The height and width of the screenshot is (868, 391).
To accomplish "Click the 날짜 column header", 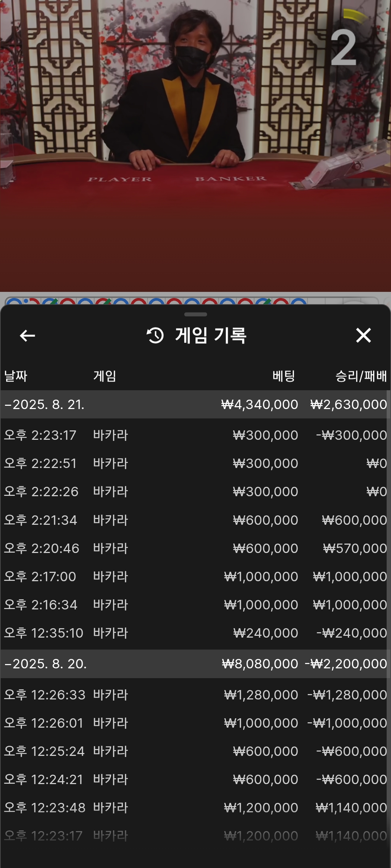I will [16, 376].
